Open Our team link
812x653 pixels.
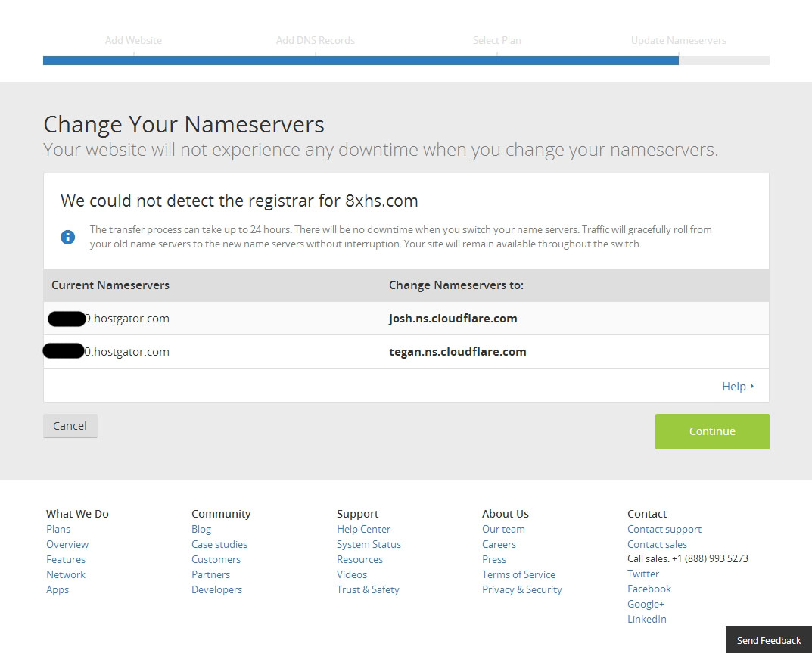point(503,529)
